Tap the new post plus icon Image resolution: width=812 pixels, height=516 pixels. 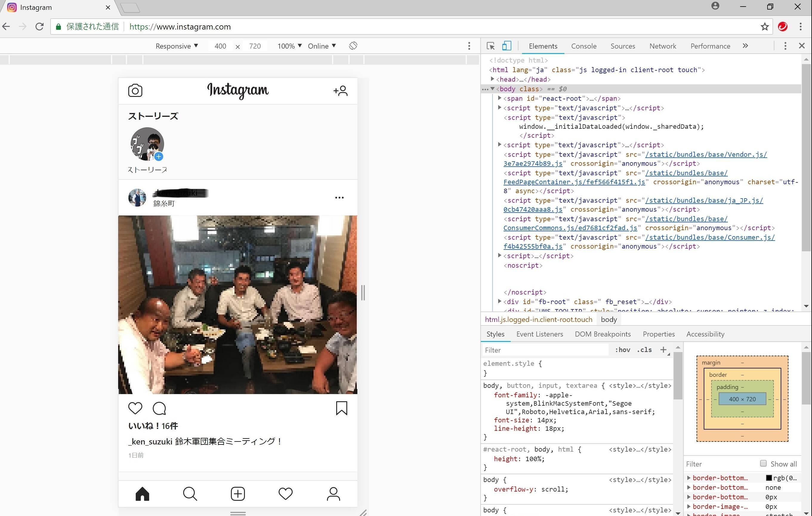coord(238,494)
